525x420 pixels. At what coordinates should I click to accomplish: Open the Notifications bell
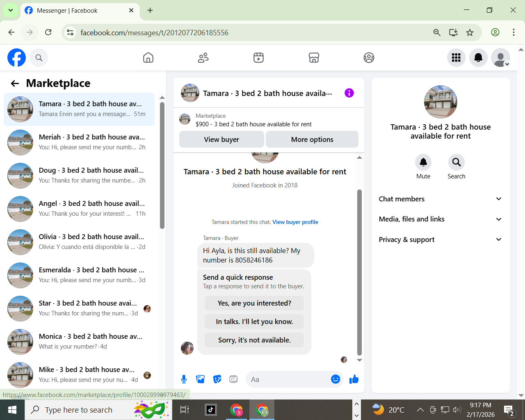(478, 58)
